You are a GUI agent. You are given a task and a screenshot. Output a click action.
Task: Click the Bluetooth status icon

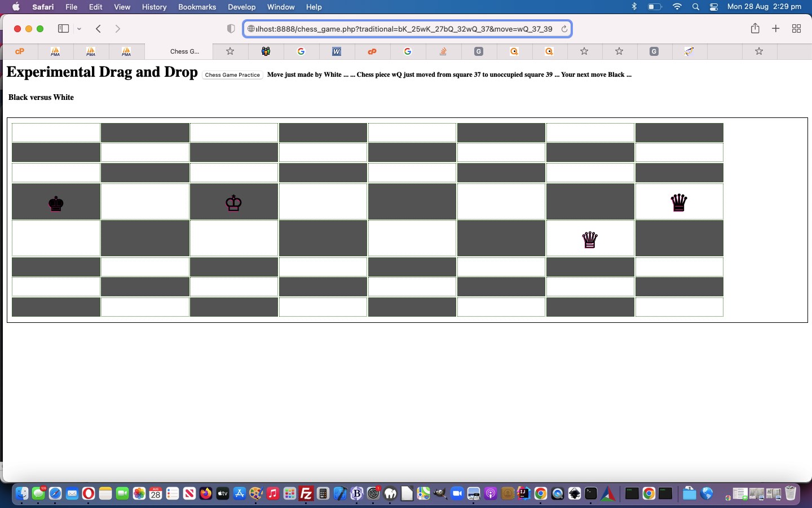634,7
